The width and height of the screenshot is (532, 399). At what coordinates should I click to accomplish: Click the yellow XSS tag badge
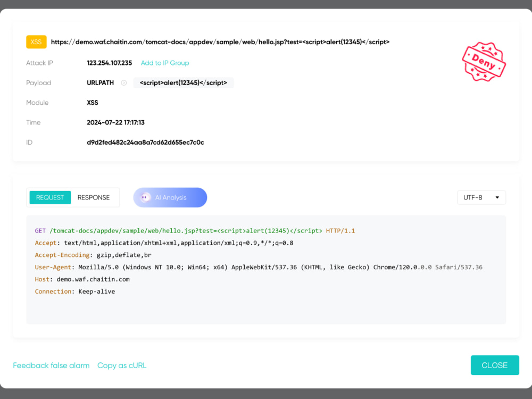pos(36,42)
